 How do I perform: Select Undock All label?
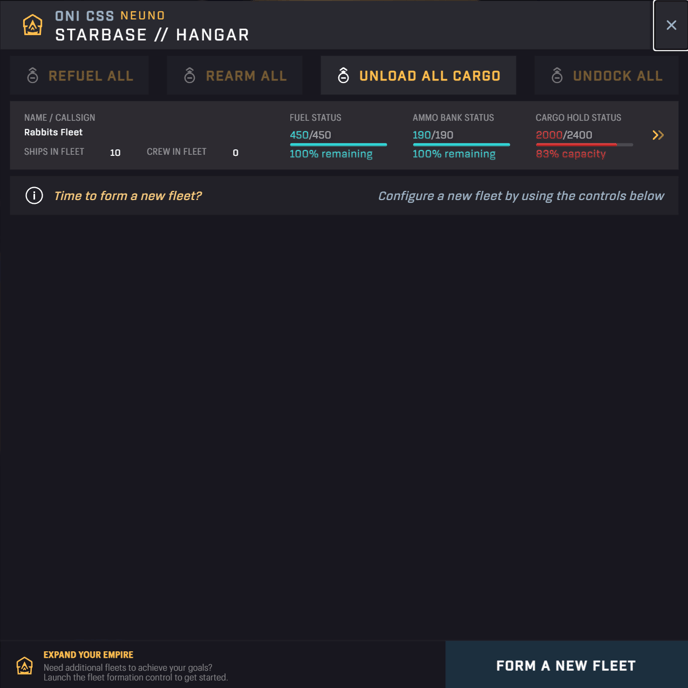coord(618,76)
